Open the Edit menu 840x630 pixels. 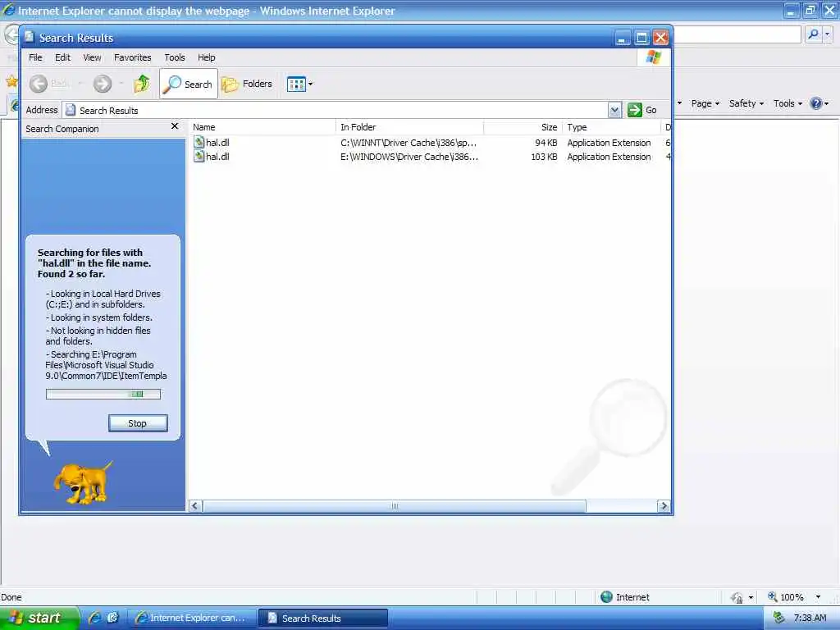[x=62, y=57]
